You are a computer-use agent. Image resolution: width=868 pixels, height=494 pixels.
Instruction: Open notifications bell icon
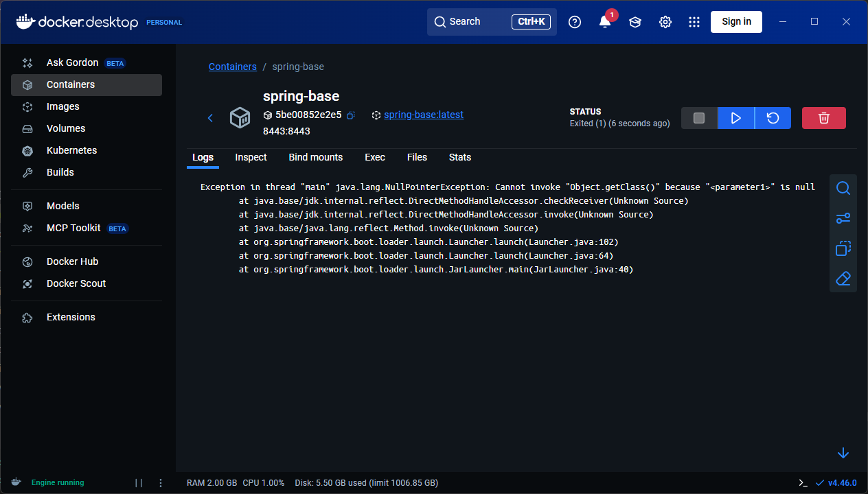coord(604,22)
